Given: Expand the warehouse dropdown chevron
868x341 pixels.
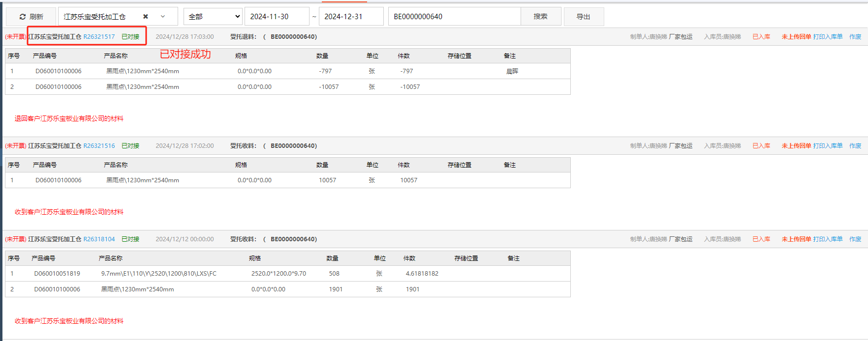Looking at the screenshot, I should click(163, 17).
